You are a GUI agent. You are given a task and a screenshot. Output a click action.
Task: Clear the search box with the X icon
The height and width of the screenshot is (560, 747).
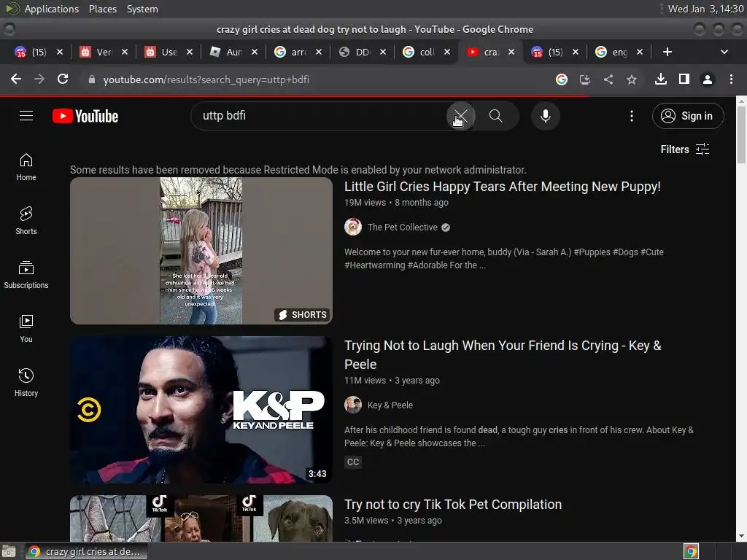click(x=460, y=116)
